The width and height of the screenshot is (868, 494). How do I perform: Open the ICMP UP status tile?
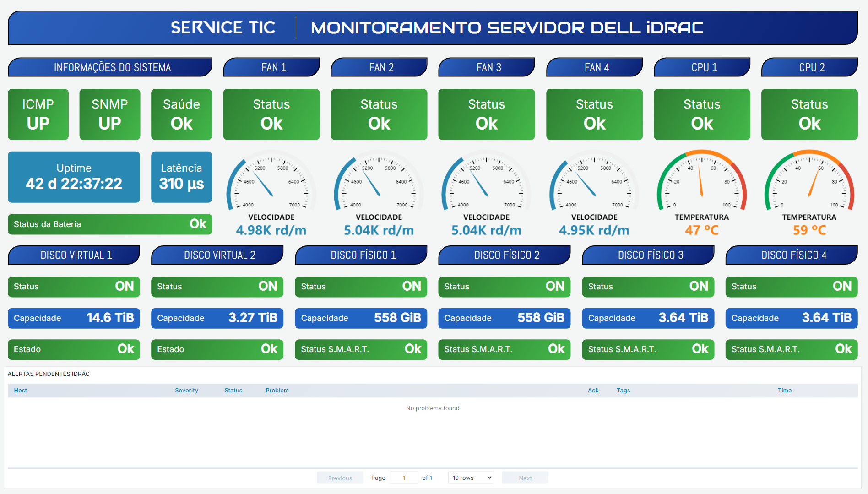pos(38,114)
